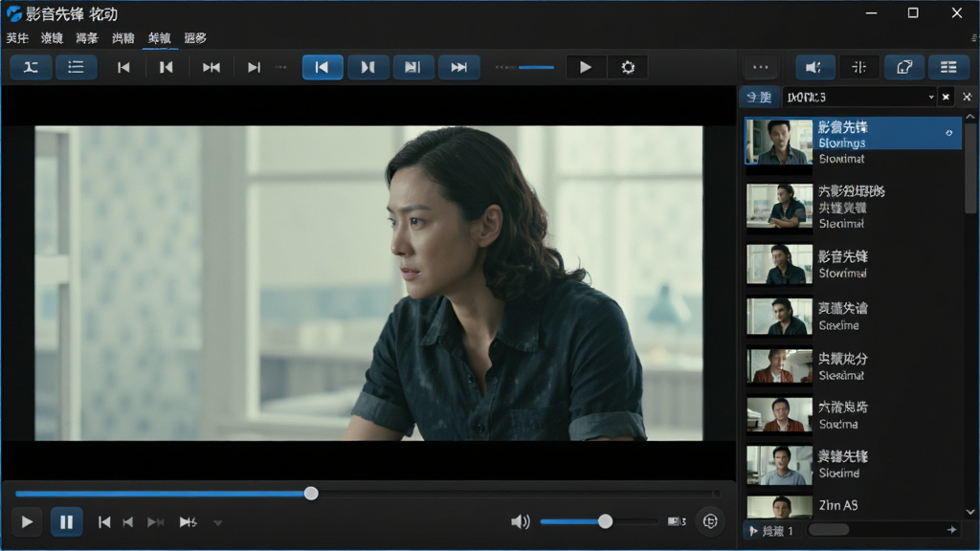Click the play icon at playlist footer left
This screenshot has width=980, height=551.
753,530
